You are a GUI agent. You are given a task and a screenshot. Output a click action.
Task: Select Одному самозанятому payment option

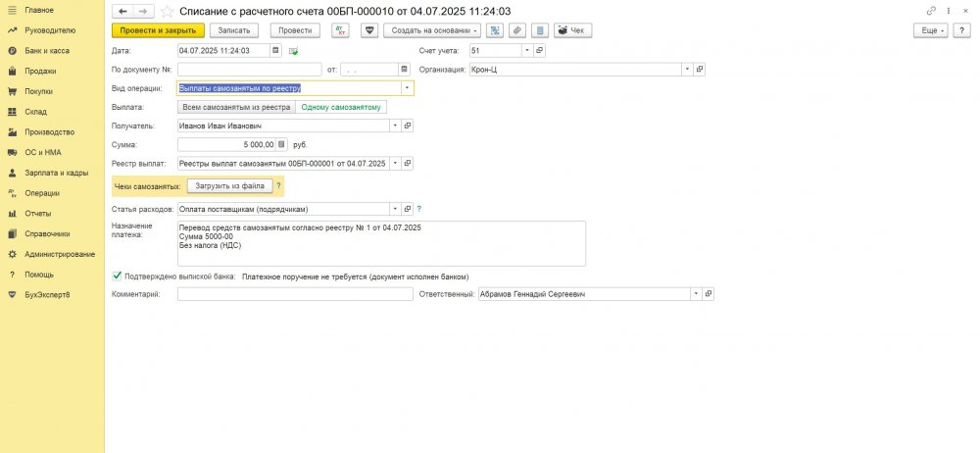[341, 107]
